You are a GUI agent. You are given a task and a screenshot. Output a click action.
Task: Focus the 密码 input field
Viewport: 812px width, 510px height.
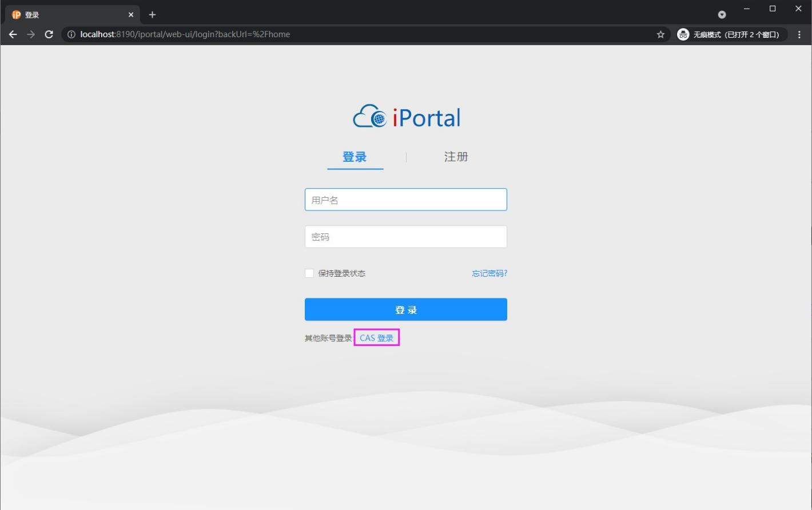406,237
